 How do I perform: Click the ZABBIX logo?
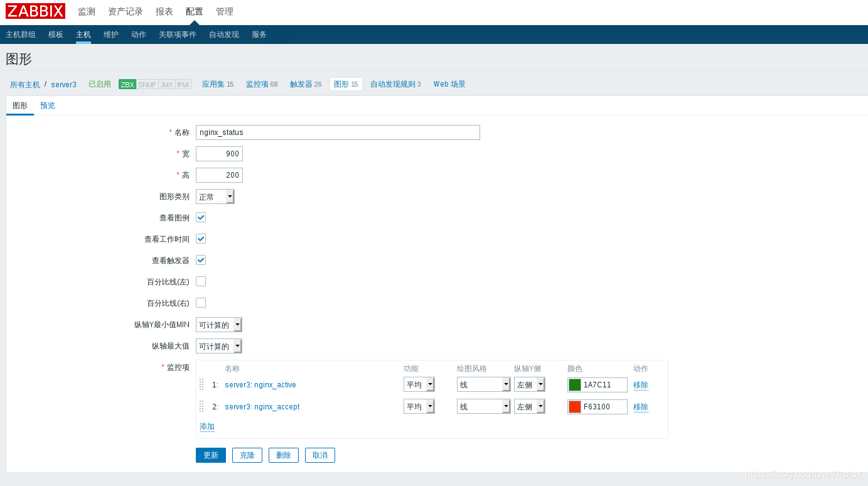pos(35,11)
